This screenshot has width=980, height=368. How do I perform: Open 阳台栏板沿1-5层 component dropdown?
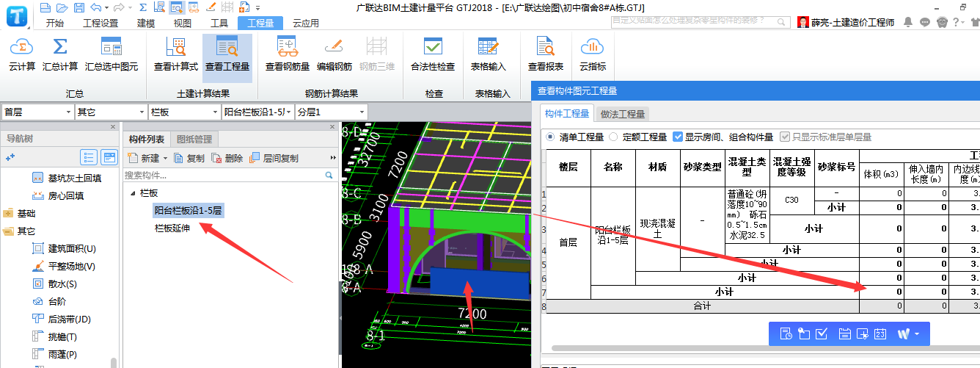pyautogui.click(x=257, y=112)
